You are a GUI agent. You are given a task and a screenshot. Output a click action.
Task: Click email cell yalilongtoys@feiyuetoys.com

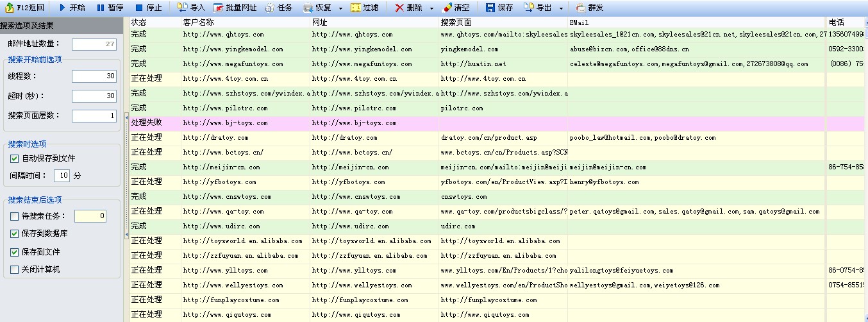click(x=697, y=271)
